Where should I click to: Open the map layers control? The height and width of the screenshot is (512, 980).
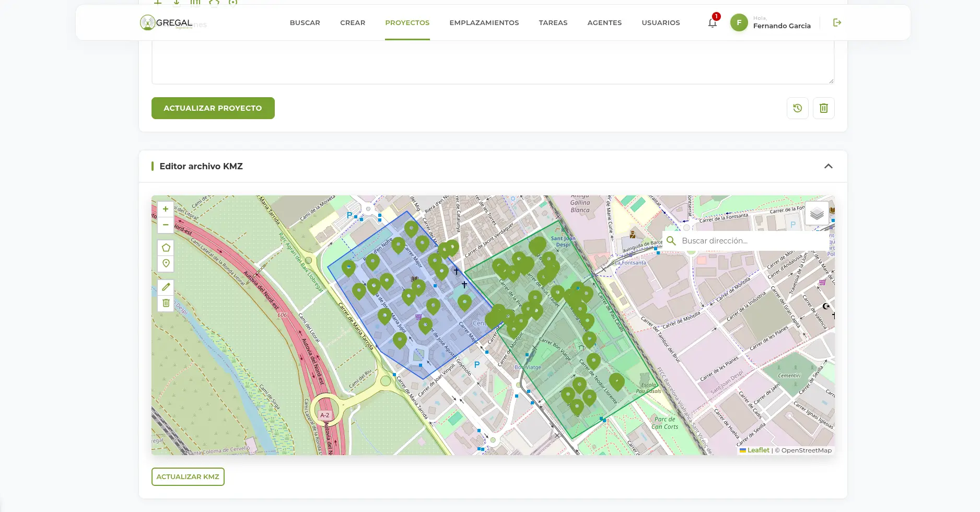[817, 213]
